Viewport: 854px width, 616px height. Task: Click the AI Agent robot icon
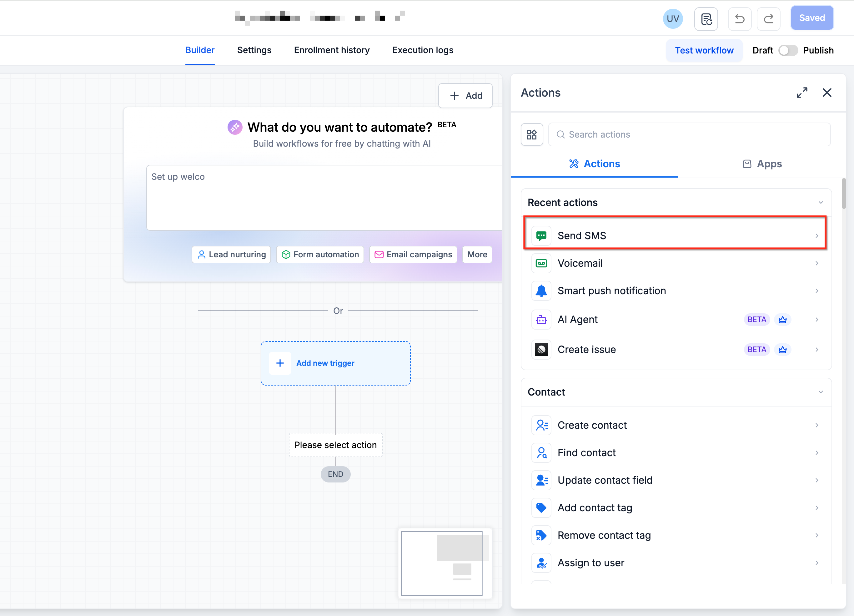[x=541, y=320]
